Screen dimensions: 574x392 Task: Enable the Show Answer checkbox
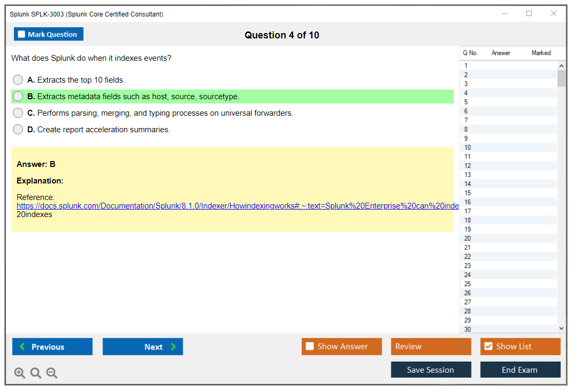click(310, 347)
